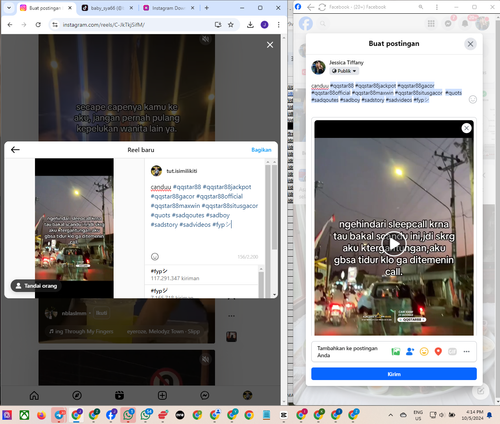Image resolution: width=500 pixels, height=424 pixels.
Task: Open more options in Tambahkan ke postingan
Action: coord(466,351)
